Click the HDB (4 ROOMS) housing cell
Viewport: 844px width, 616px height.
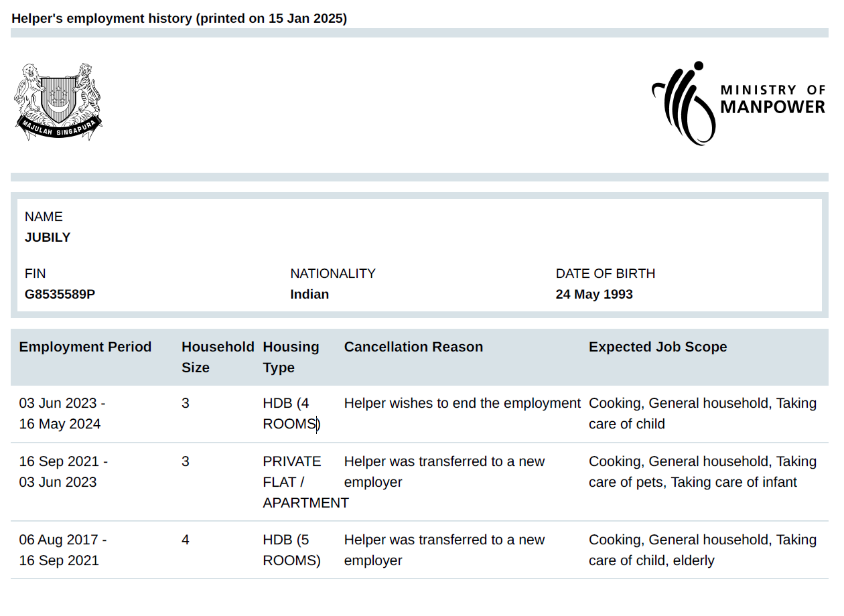[x=291, y=414]
